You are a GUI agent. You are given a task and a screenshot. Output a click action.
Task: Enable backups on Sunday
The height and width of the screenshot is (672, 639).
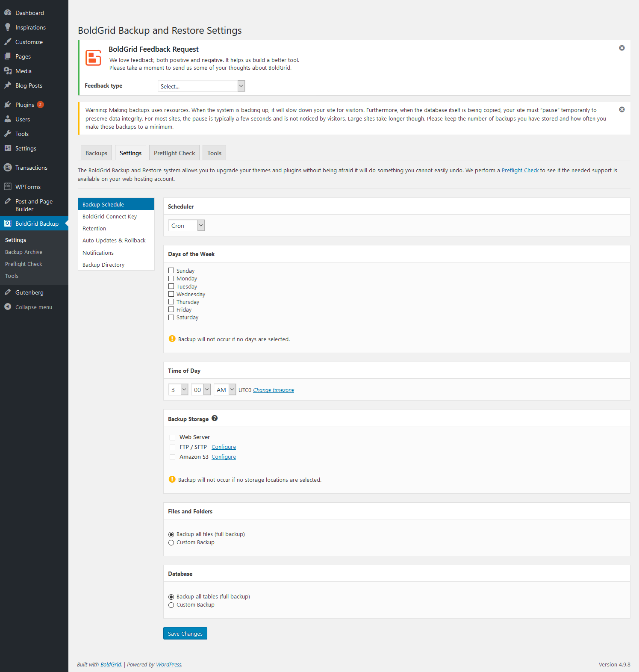171,271
